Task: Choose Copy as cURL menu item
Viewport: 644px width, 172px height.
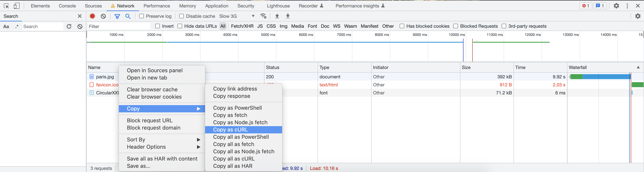Action: click(x=230, y=130)
